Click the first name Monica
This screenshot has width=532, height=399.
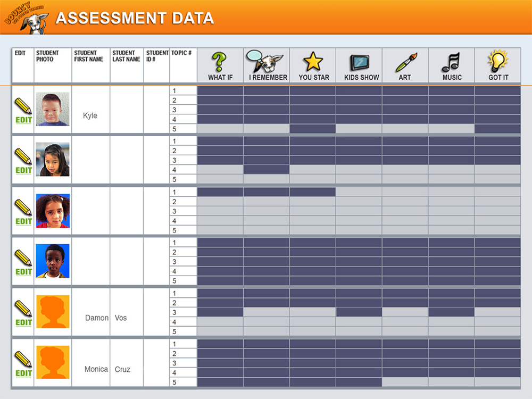(x=96, y=369)
